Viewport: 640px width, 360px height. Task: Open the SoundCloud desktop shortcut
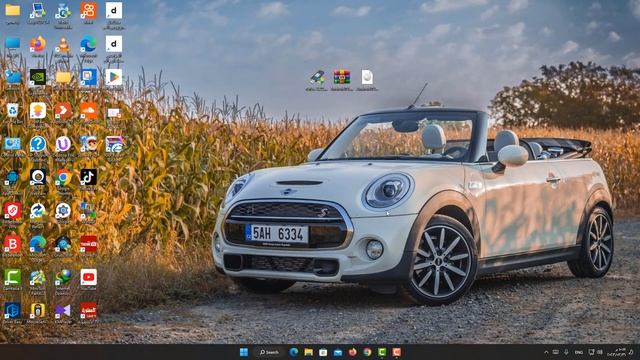coord(89,111)
